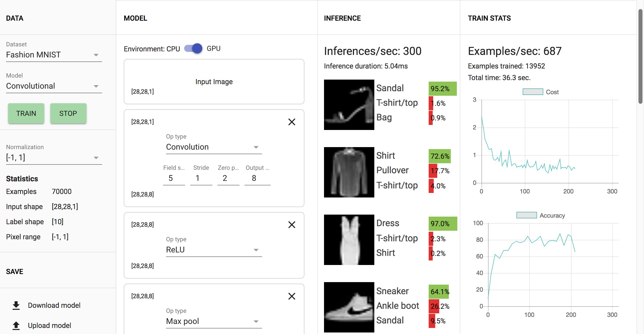Image resolution: width=644 pixels, height=334 pixels.
Task: Click the Sandal inference image thumbnail
Action: pos(349,105)
